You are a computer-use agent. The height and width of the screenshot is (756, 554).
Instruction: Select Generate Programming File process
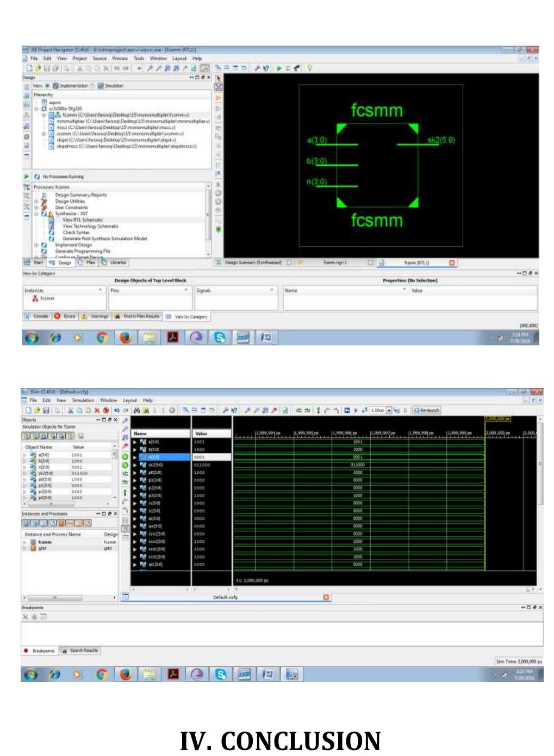(82, 251)
